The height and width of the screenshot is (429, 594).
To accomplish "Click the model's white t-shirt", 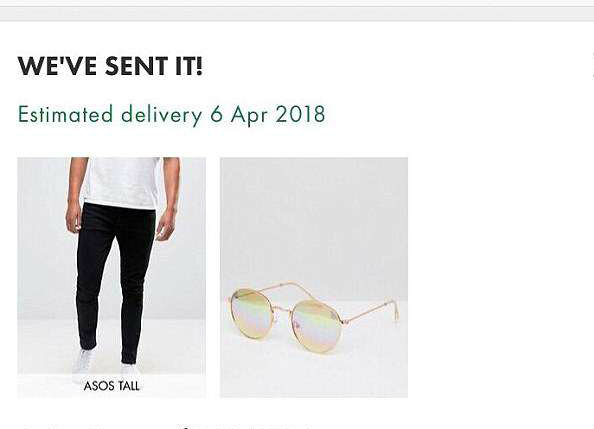I will tap(122, 182).
